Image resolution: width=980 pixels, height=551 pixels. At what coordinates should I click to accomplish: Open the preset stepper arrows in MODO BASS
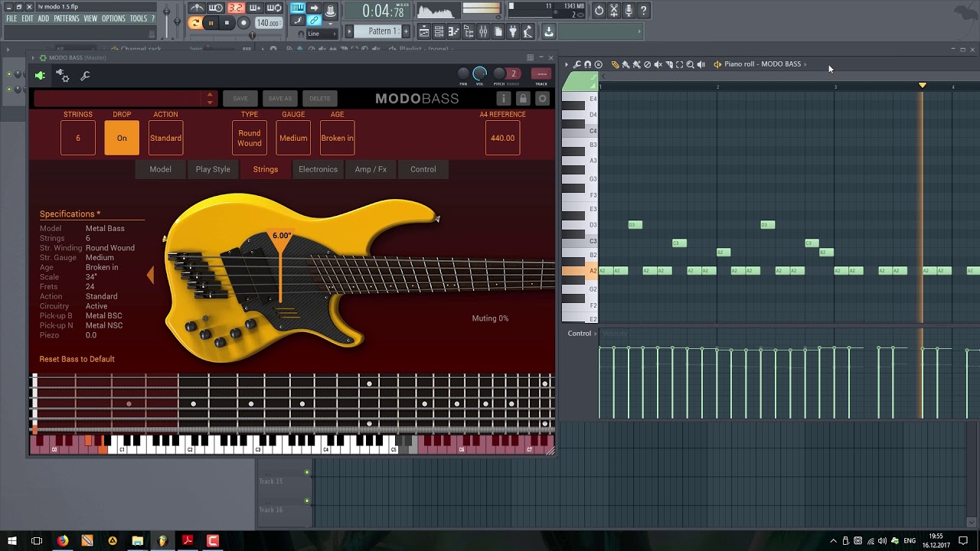pos(210,99)
